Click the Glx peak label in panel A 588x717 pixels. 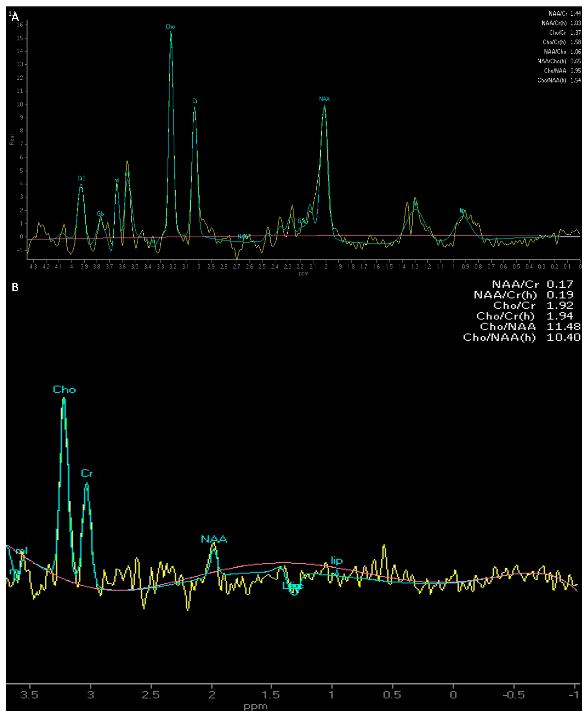101,214
